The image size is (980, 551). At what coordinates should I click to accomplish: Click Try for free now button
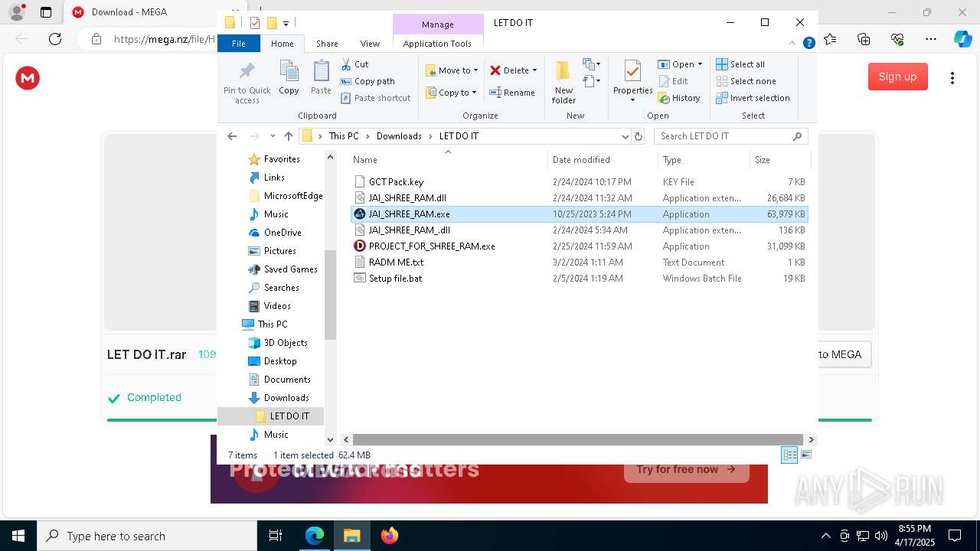[x=685, y=469]
